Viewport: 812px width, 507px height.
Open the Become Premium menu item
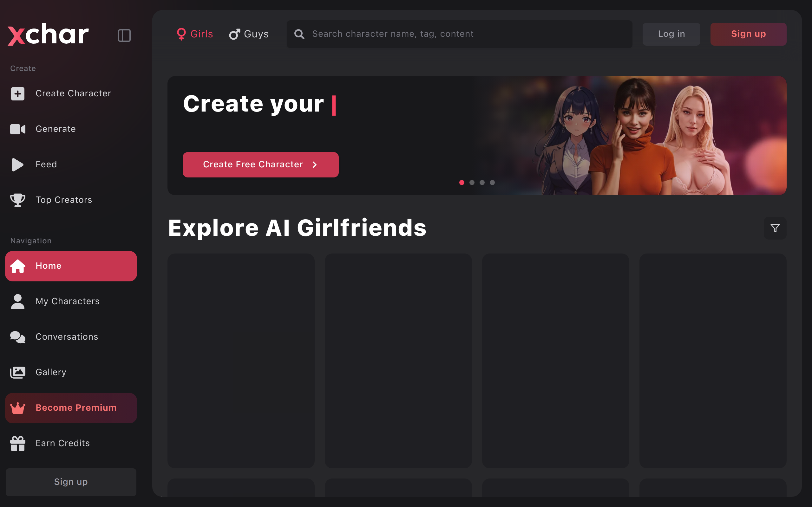tap(71, 408)
